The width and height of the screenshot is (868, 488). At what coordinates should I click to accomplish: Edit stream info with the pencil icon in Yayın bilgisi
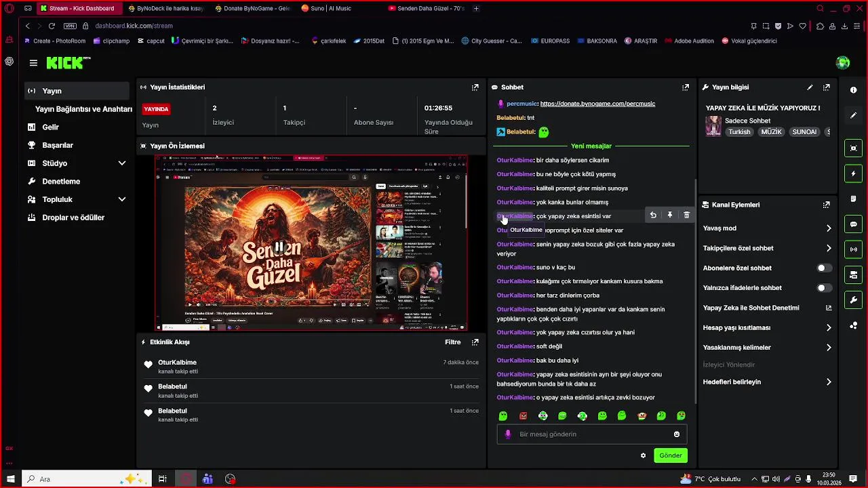point(810,87)
